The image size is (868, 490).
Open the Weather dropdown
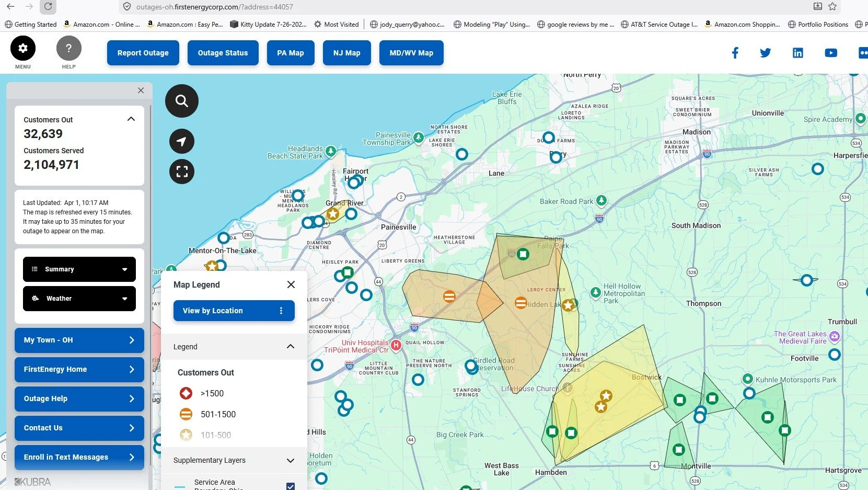(x=79, y=299)
